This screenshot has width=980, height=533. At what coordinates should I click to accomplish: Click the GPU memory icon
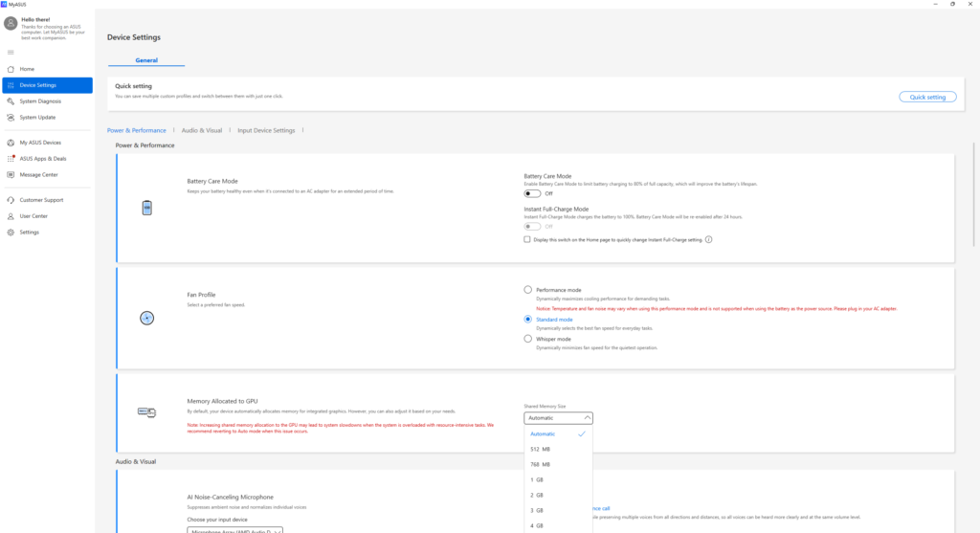coord(146,411)
